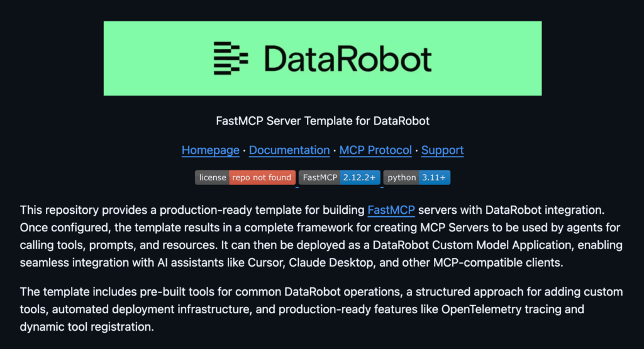
Task: Open the Documentation link
Action: click(289, 150)
